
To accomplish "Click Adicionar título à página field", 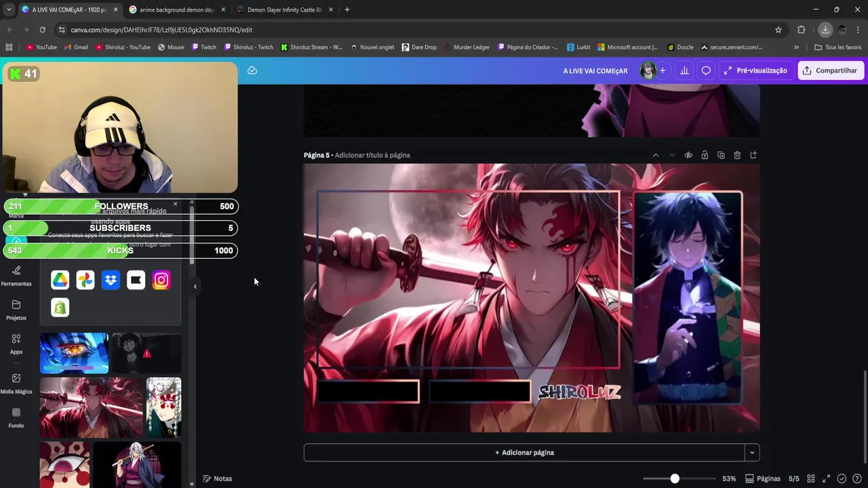I will tap(372, 155).
